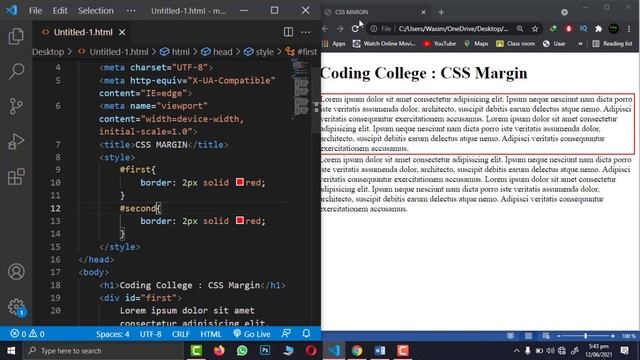
Task: Change language mode via HTML status item
Action: [211, 334]
